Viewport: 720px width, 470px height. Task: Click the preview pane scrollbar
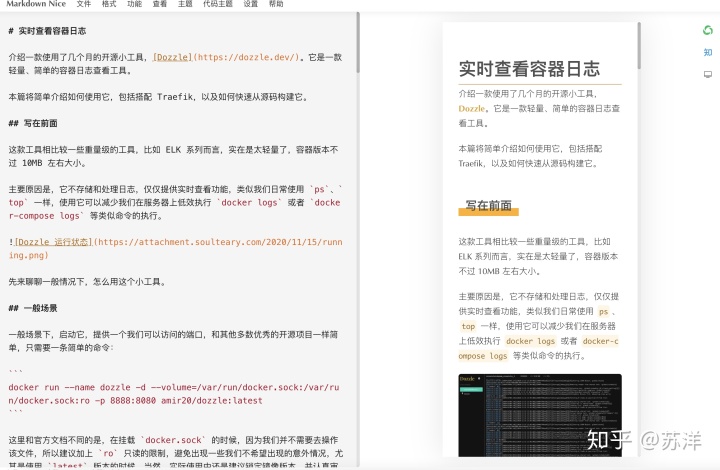click(x=638, y=46)
